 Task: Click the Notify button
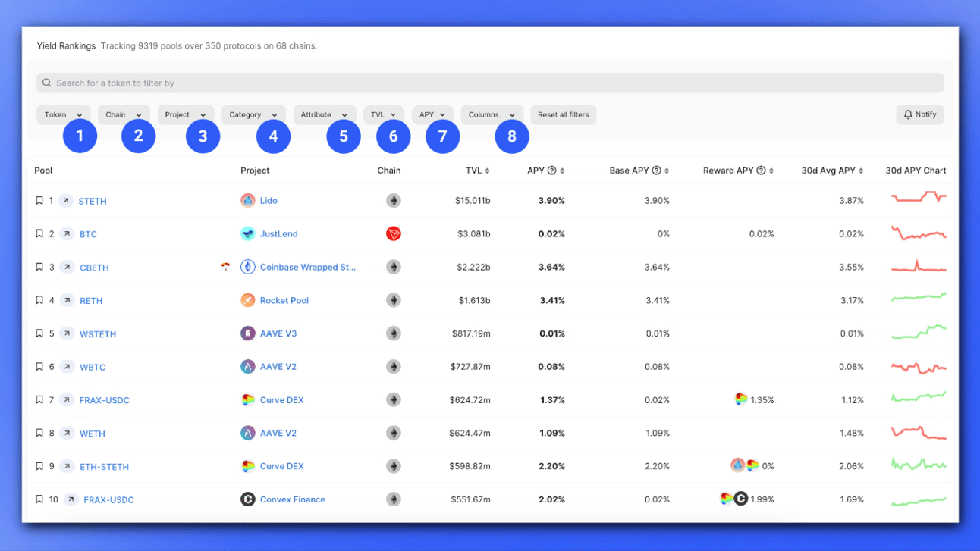point(920,115)
